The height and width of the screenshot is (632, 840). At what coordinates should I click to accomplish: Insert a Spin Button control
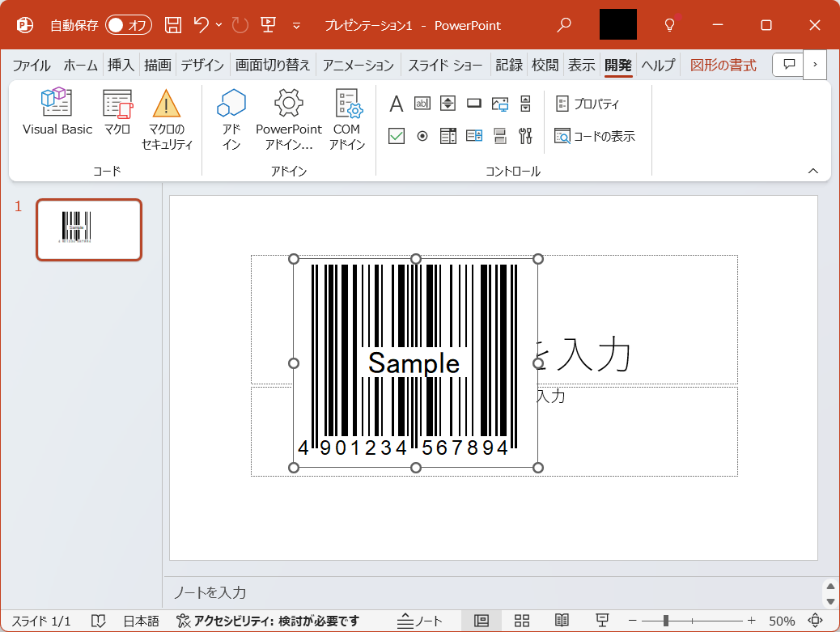click(448, 104)
